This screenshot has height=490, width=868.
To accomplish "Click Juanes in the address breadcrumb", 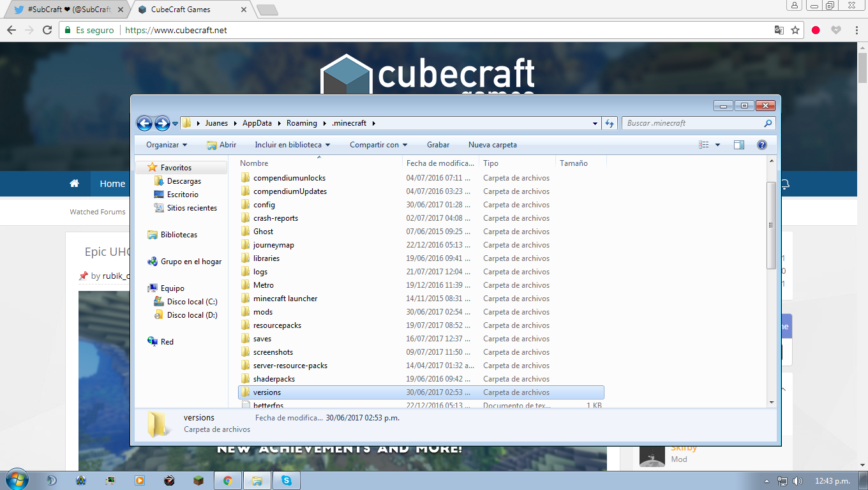I will tap(216, 123).
